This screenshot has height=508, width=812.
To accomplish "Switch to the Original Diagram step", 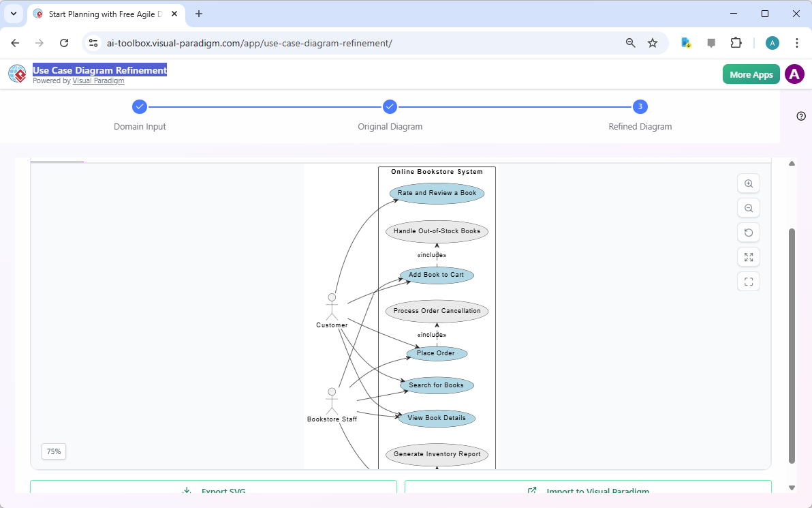I will [390, 106].
